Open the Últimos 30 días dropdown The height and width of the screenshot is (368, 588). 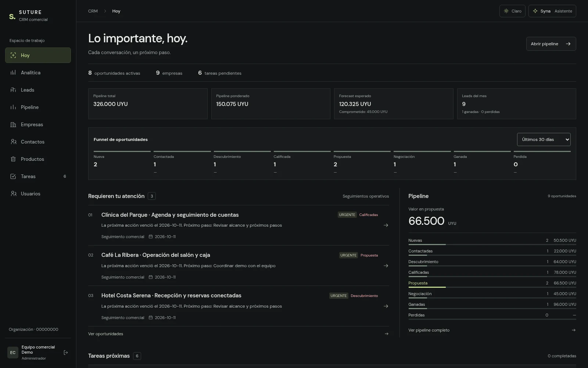544,139
